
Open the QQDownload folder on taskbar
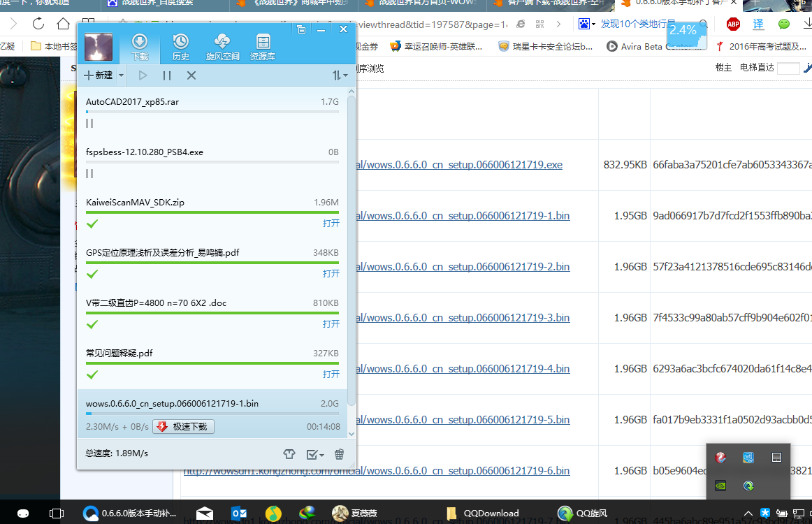click(483, 513)
